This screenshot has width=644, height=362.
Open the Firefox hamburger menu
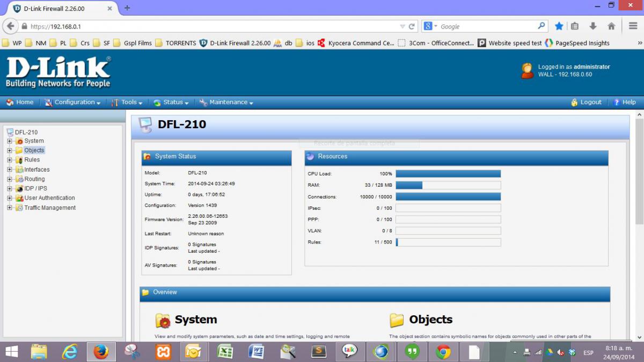point(633,26)
